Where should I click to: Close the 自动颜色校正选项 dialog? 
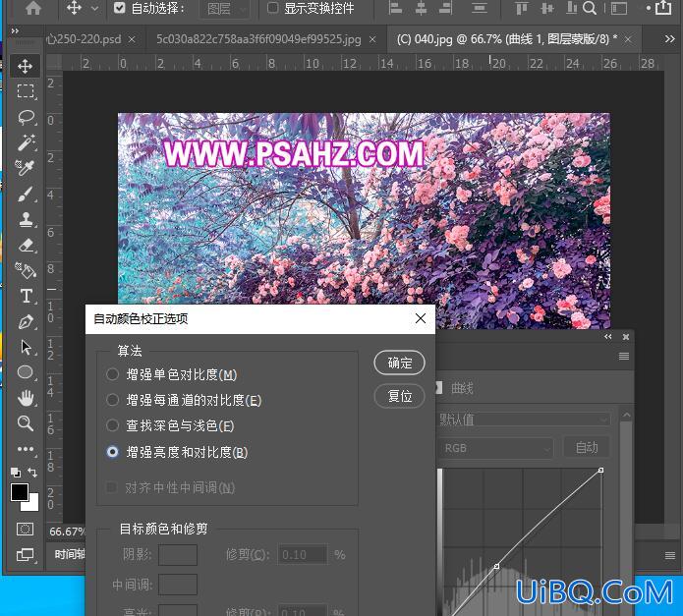point(421,318)
